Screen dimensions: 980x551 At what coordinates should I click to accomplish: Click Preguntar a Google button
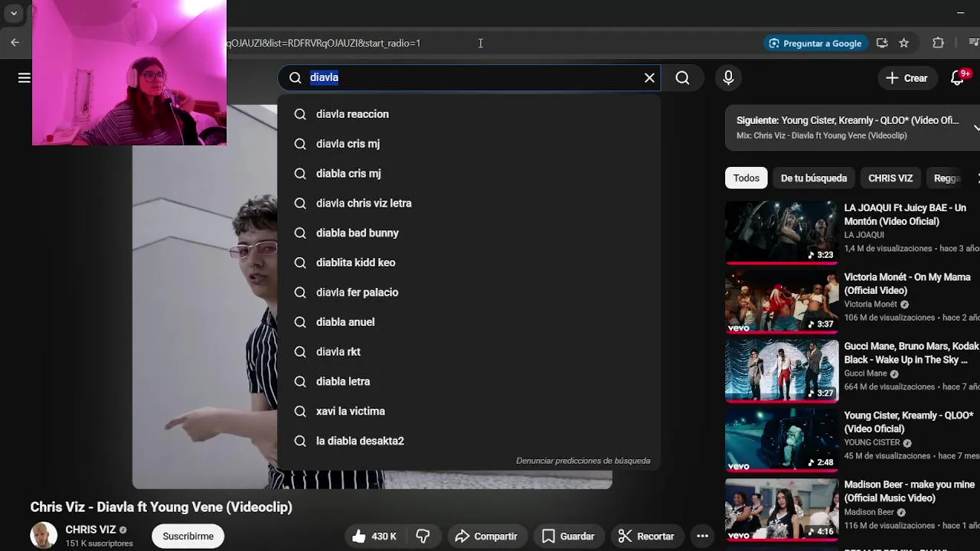click(x=815, y=44)
